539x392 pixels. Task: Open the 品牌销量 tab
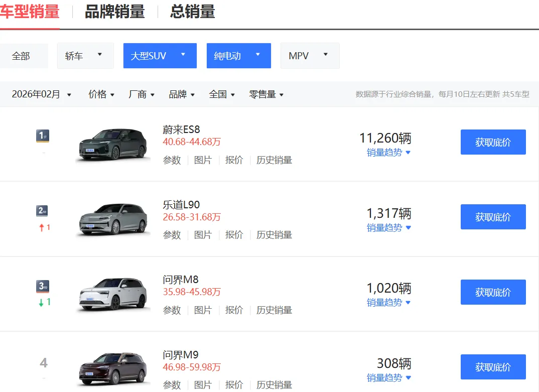point(115,12)
